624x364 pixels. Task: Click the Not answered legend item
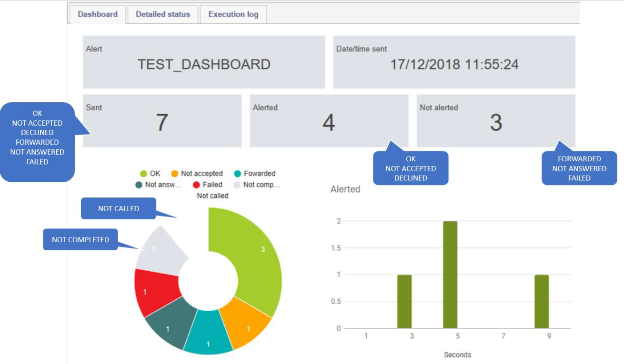click(x=160, y=185)
